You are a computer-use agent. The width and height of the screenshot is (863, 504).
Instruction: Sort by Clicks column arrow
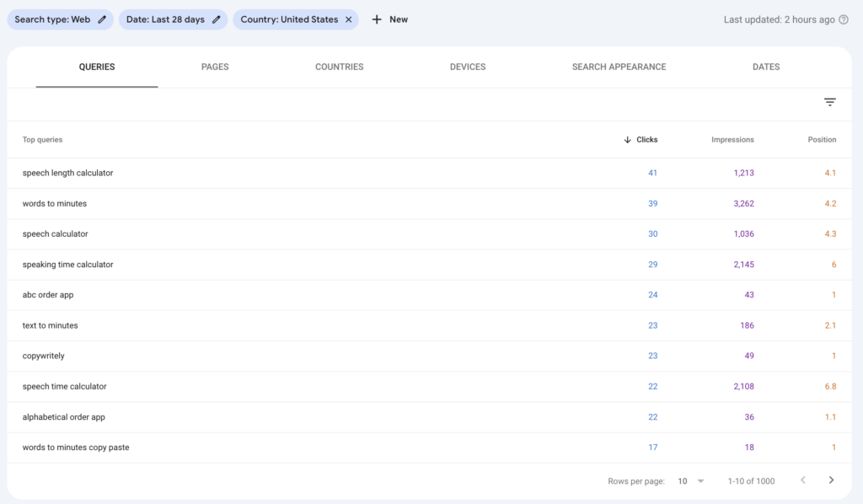[x=627, y=140]
